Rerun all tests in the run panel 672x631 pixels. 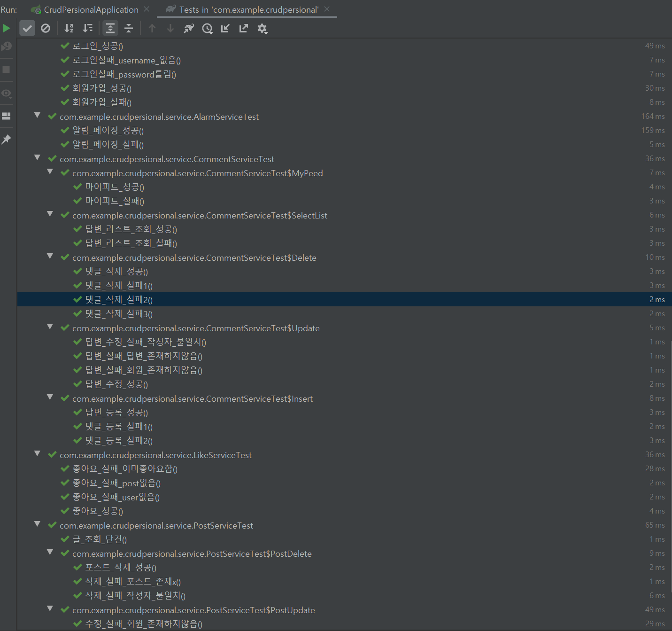7,28
